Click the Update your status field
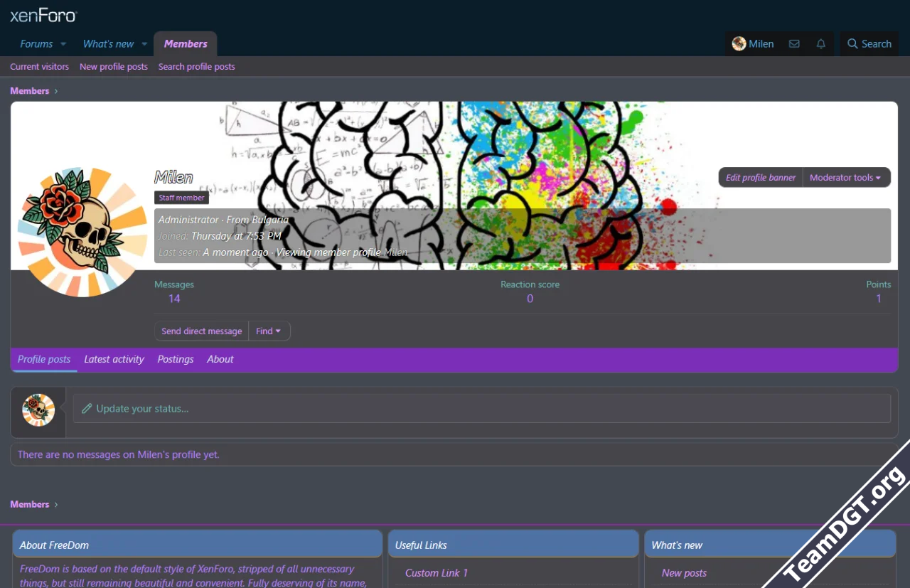This screenshot has height=588, width=910. [x=481, y=409]
